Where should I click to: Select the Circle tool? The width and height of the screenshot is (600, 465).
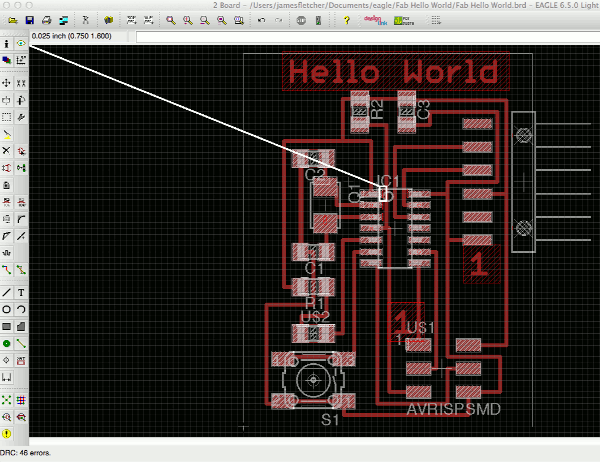point(6,310)
